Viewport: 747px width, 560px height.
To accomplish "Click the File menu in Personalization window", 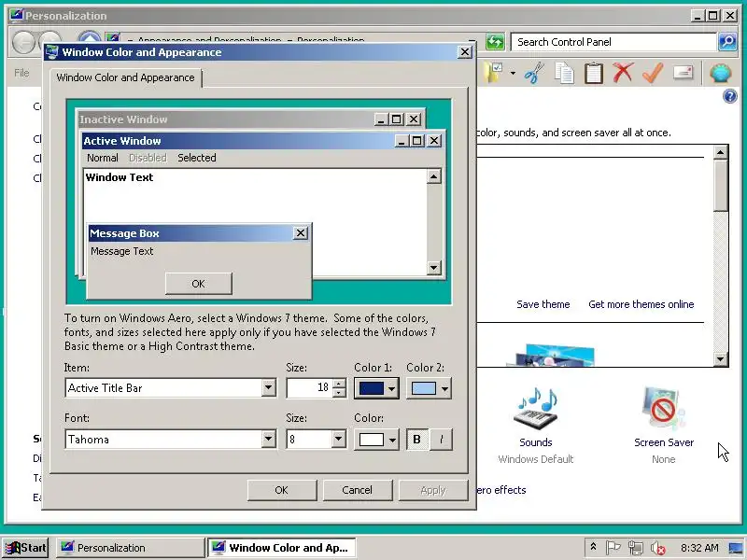I will point(21,73).
